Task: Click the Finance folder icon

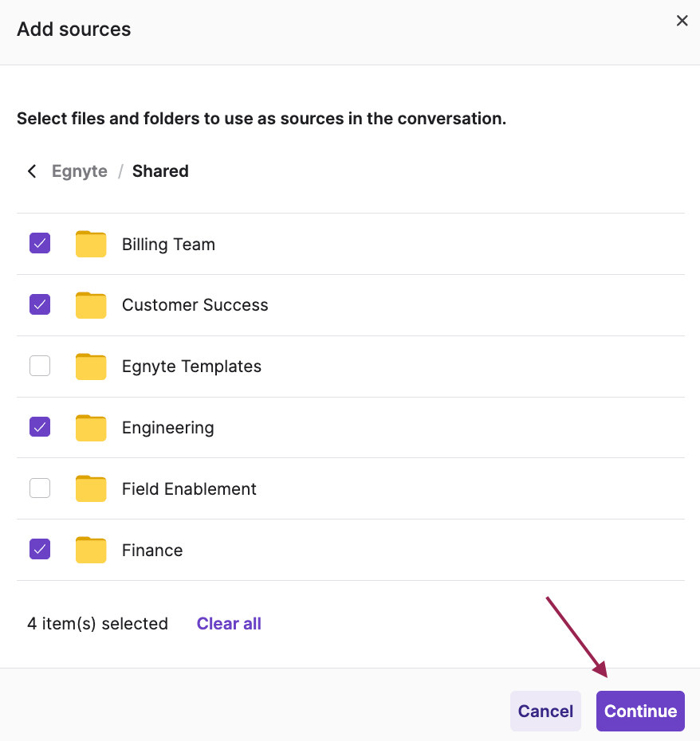Action: coord(91,550)
